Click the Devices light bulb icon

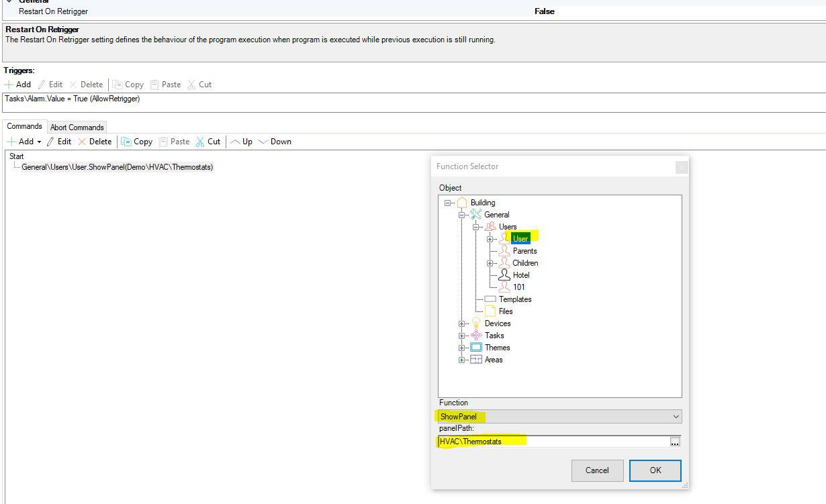point(476,323)
